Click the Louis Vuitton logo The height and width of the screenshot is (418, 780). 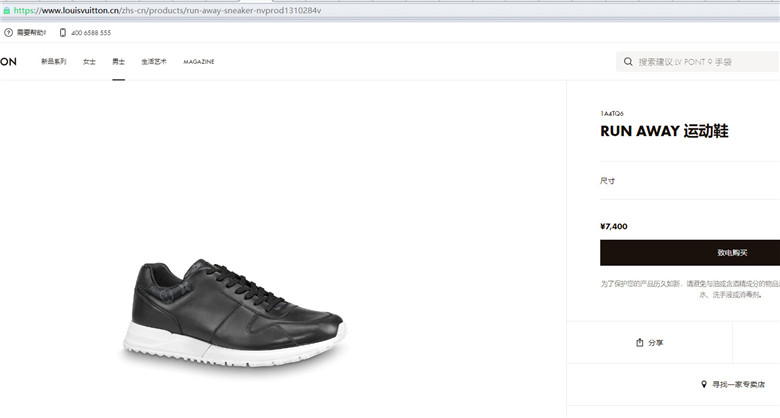tap(8, 62)
